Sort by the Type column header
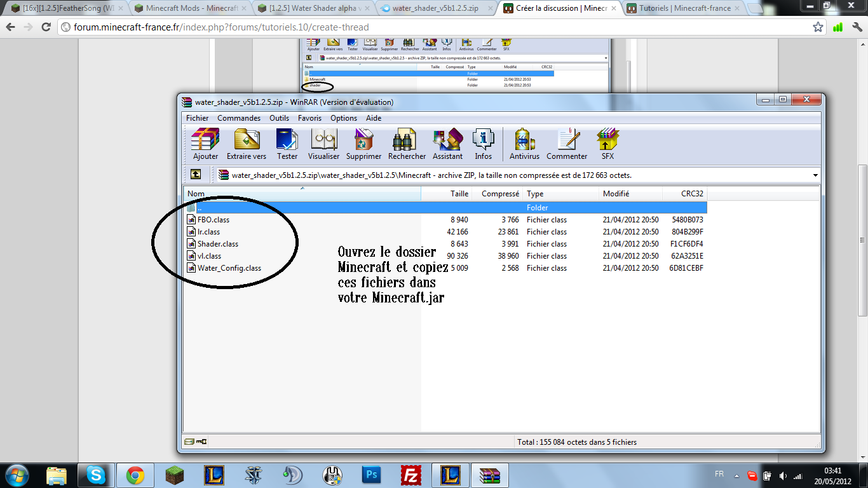 click(x=561, y=194)
